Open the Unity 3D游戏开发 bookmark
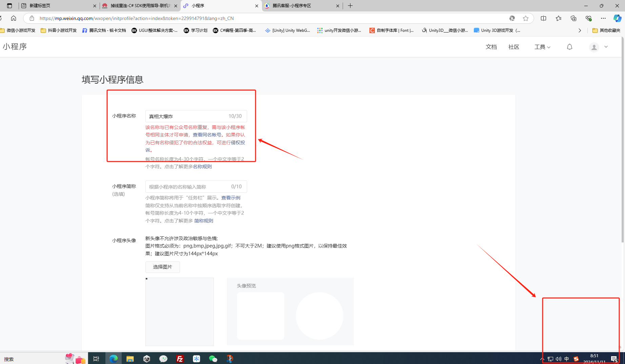The height and width of the screenshot is (364, 625). tap(497, 30)
